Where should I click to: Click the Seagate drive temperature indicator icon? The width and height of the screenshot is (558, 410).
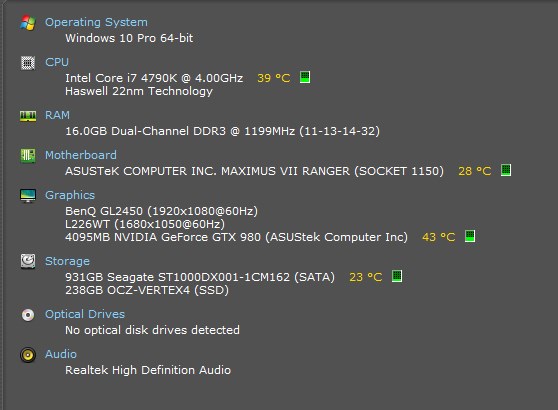tap(397, 276)
